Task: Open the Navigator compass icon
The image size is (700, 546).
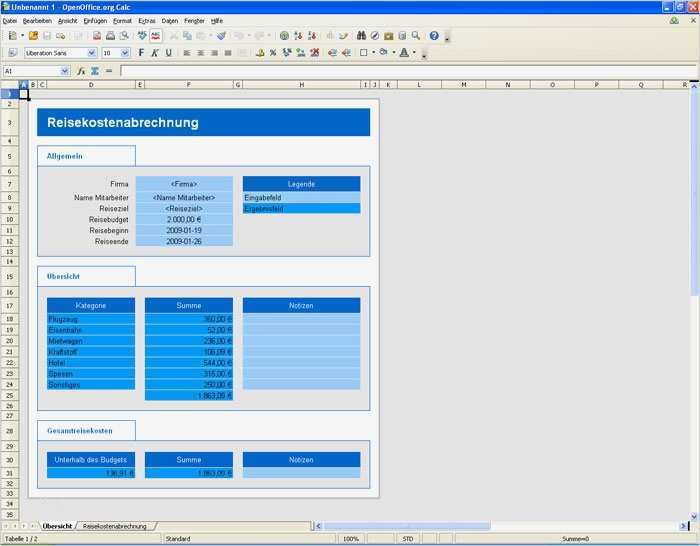Action: (x=374, y=35)
